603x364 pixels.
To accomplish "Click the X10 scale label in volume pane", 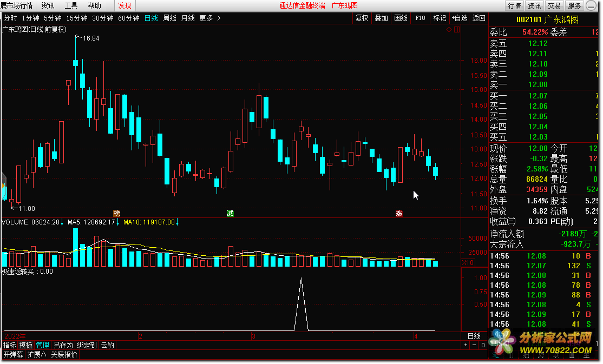I will (x=468, y=262).
